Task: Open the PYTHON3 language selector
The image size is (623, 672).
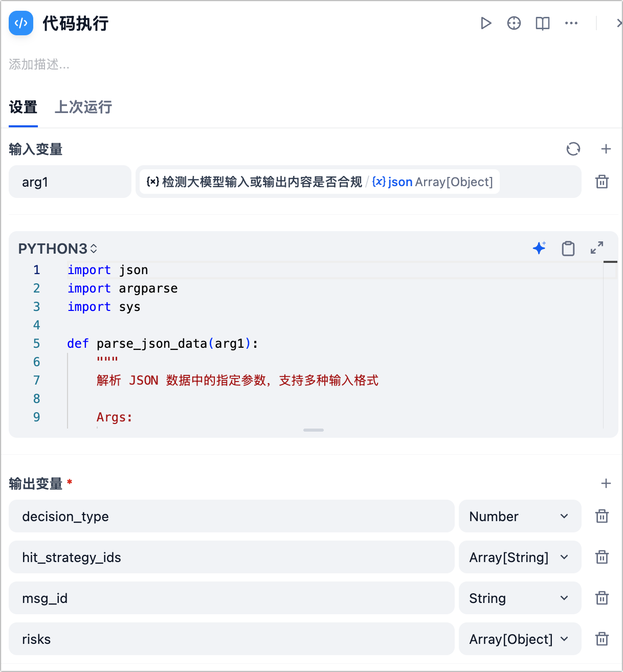Action: [x=57, y=249]
